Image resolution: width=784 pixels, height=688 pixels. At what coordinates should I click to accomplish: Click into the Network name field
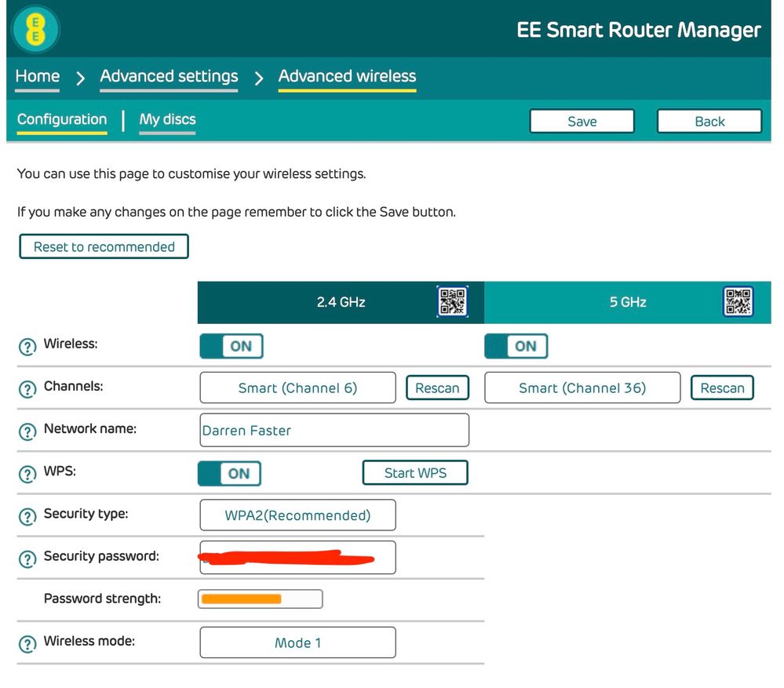(334, 430)
